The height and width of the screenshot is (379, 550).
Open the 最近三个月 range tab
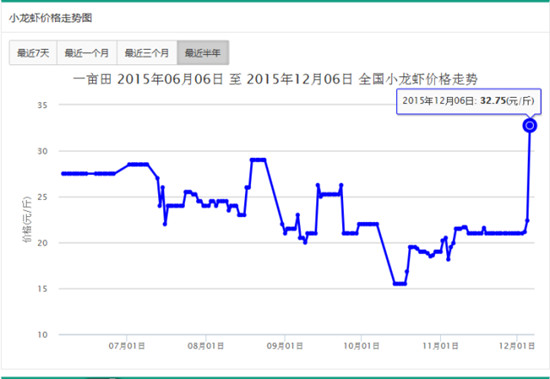147,53
